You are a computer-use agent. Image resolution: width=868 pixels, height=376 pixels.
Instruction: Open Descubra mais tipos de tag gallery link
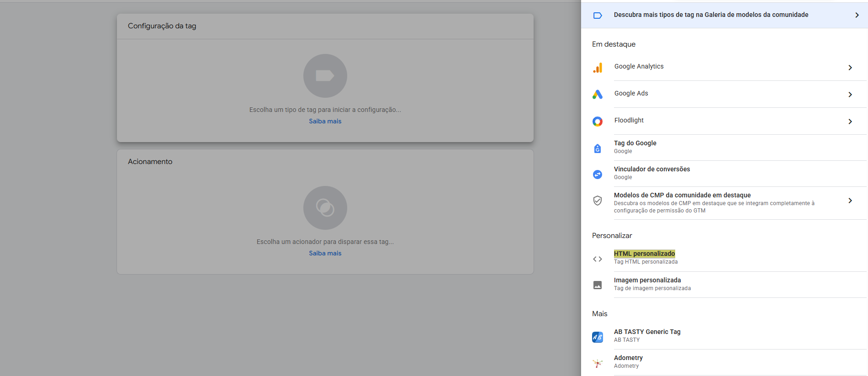[x=725, y=15]
